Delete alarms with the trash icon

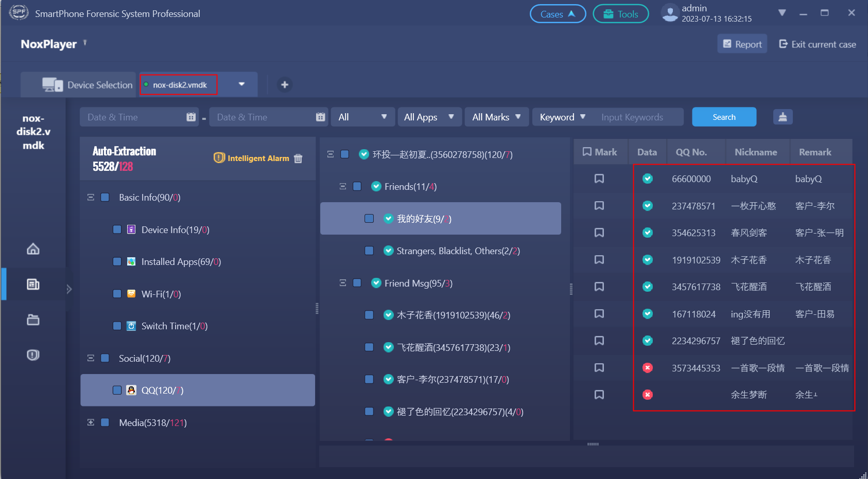(298, 158)
